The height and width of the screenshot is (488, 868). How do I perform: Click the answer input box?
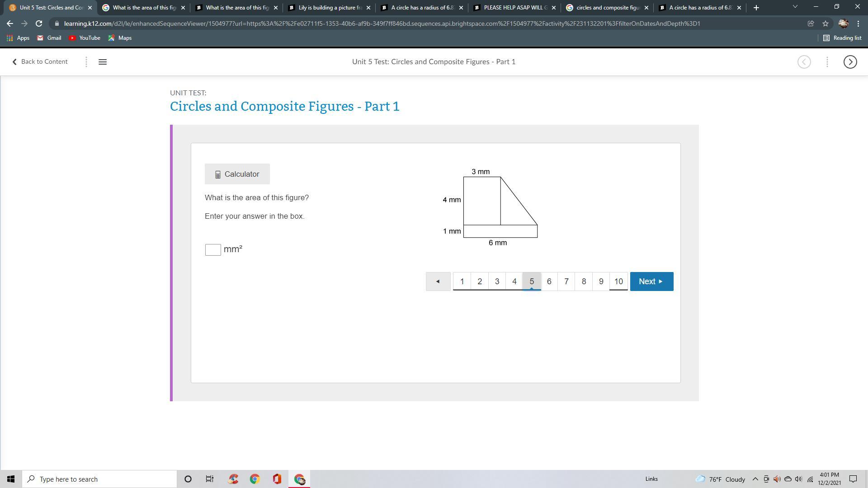(213, 250)
